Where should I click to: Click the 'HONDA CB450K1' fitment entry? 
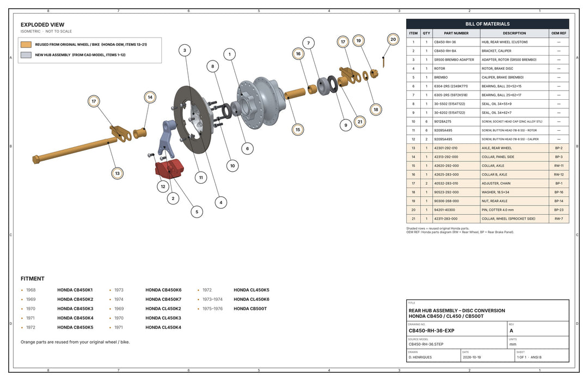[x=75, y=290]
